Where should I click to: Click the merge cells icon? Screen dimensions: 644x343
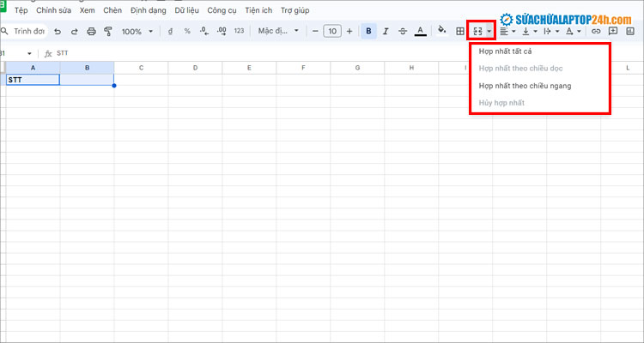pyautogui.click(x=478, y=31)
